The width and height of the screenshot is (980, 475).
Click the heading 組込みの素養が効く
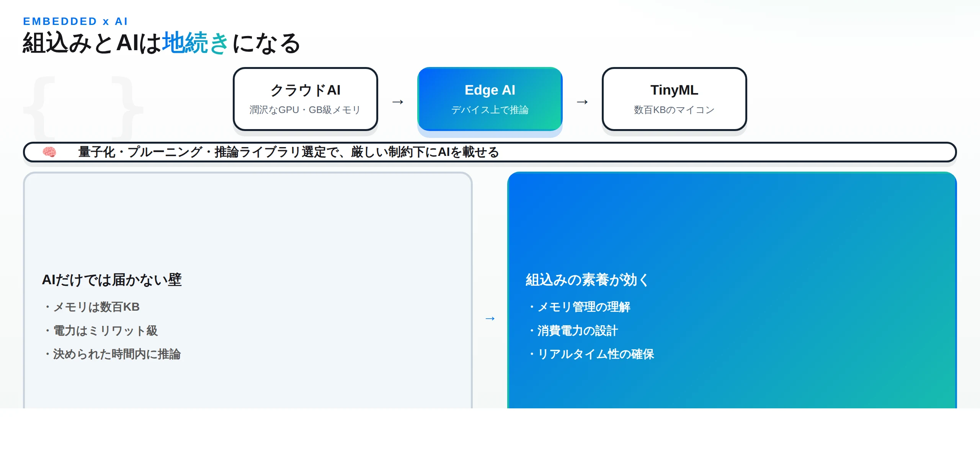point(587,280)
